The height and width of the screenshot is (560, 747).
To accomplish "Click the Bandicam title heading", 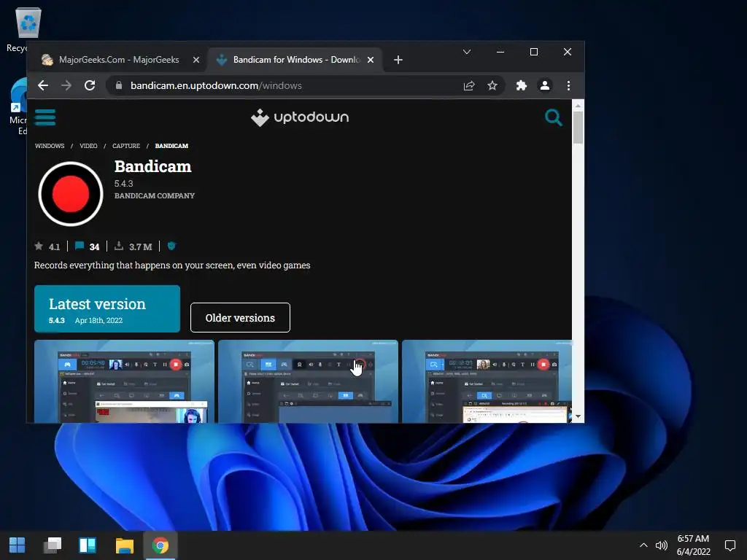I will [x=153, y=166].
